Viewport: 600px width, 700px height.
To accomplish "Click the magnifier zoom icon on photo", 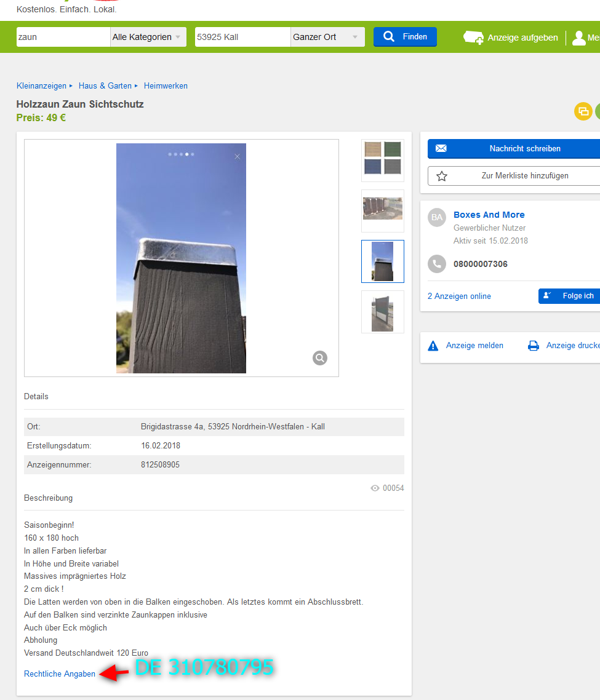I will point(319,358).
